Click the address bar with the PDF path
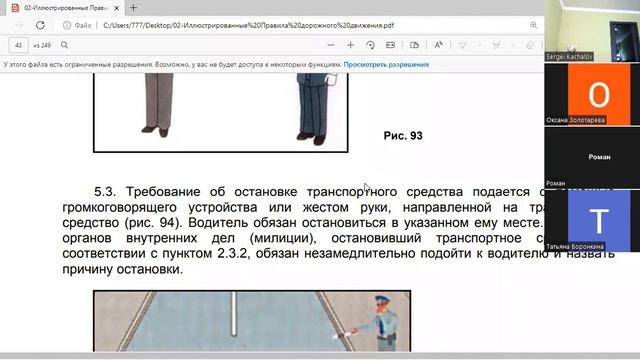Viewport: 640px width, 360px height. coord(248,25)
